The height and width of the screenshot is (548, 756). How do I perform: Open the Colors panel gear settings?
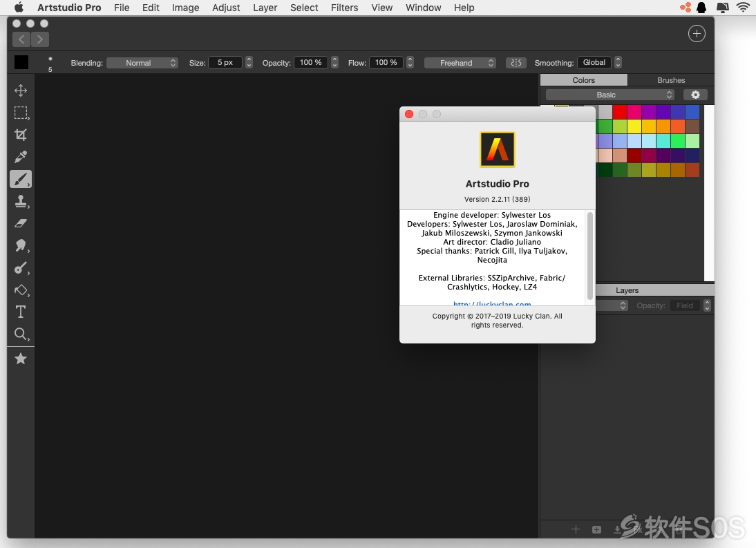[695, 95]
